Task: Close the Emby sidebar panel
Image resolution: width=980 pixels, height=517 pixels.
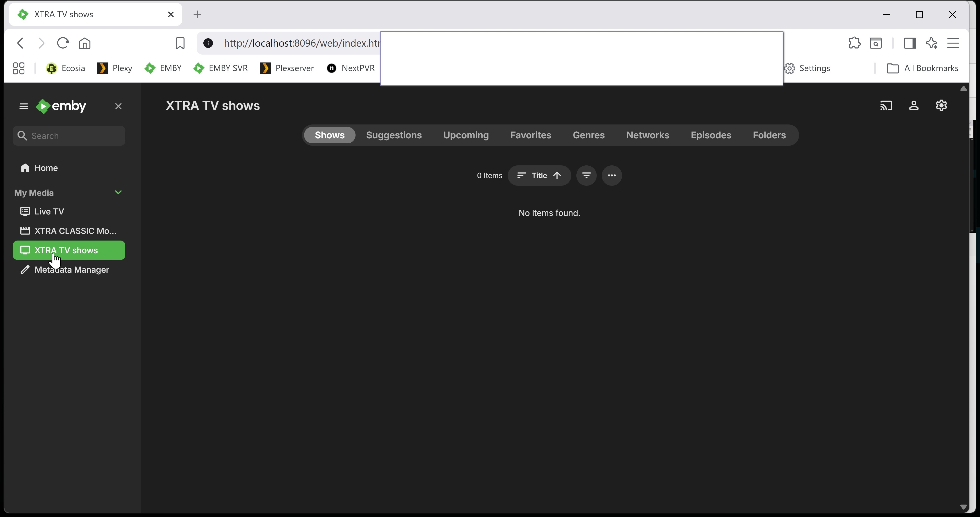Action: pos(118,106)
